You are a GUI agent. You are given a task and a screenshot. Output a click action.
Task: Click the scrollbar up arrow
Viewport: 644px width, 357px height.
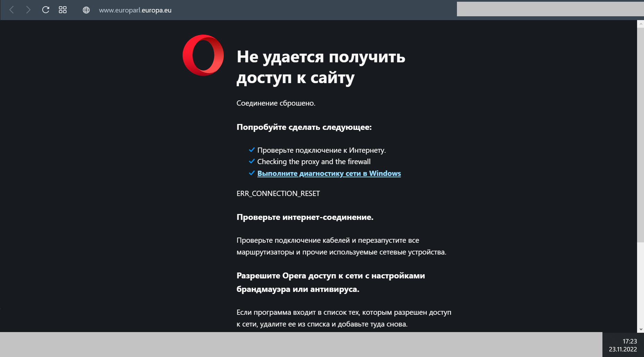[x=641, y=24]
